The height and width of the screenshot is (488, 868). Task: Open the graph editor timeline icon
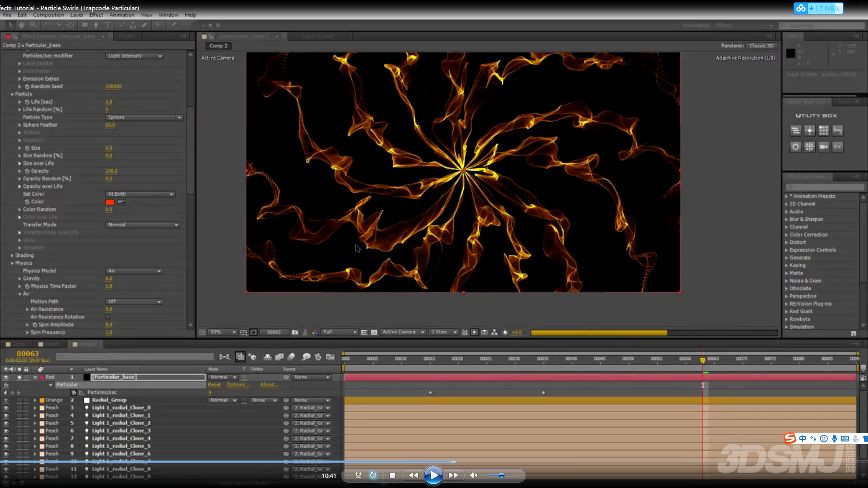[330, 357]
